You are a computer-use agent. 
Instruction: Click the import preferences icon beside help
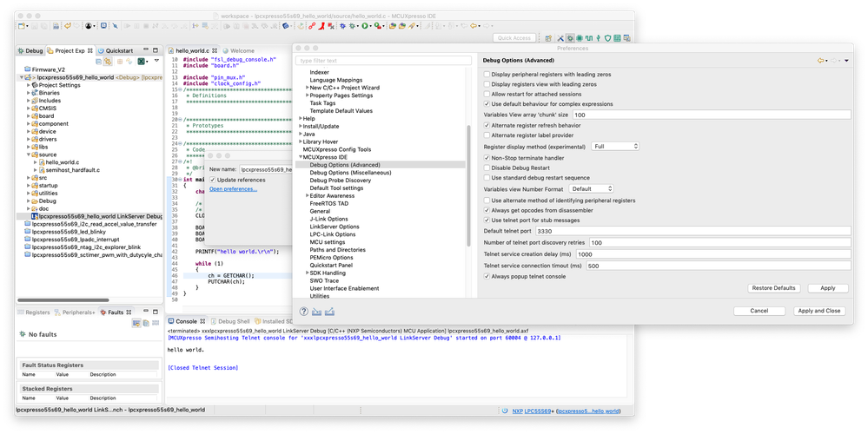tap(316, 312)
